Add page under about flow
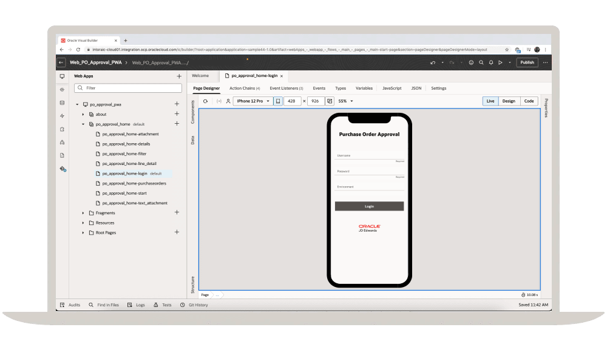This screenshot has width=607, height=364. coord(177,113)
